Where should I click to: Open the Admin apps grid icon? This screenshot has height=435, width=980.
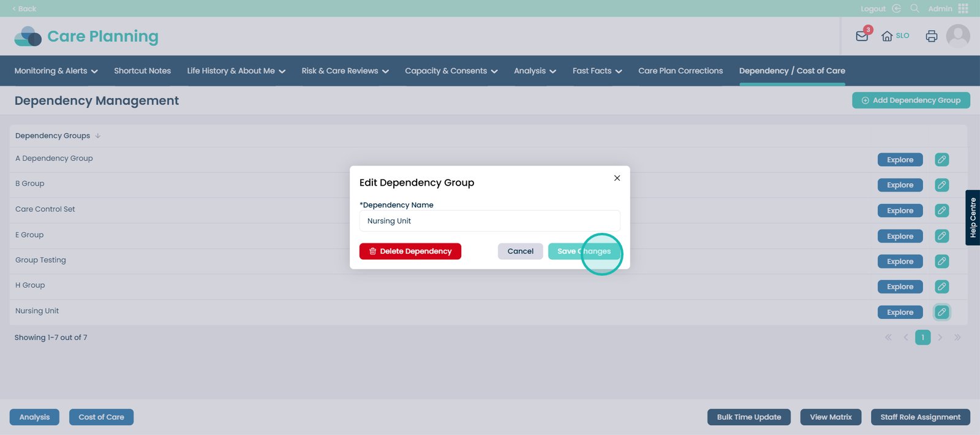pos(963,9)
